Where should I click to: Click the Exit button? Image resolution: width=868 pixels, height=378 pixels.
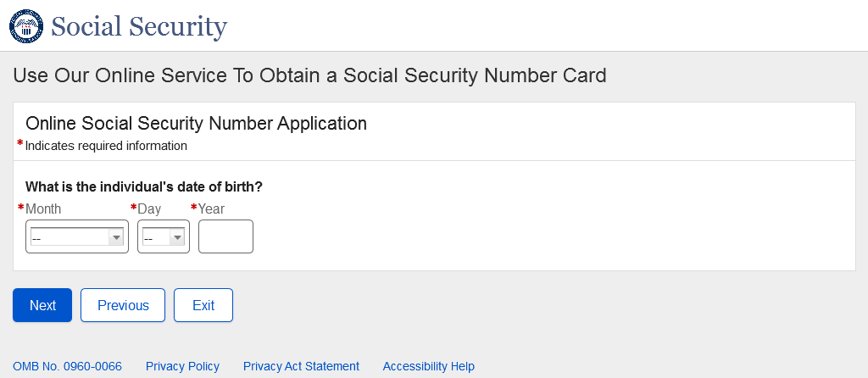(203, 305)
